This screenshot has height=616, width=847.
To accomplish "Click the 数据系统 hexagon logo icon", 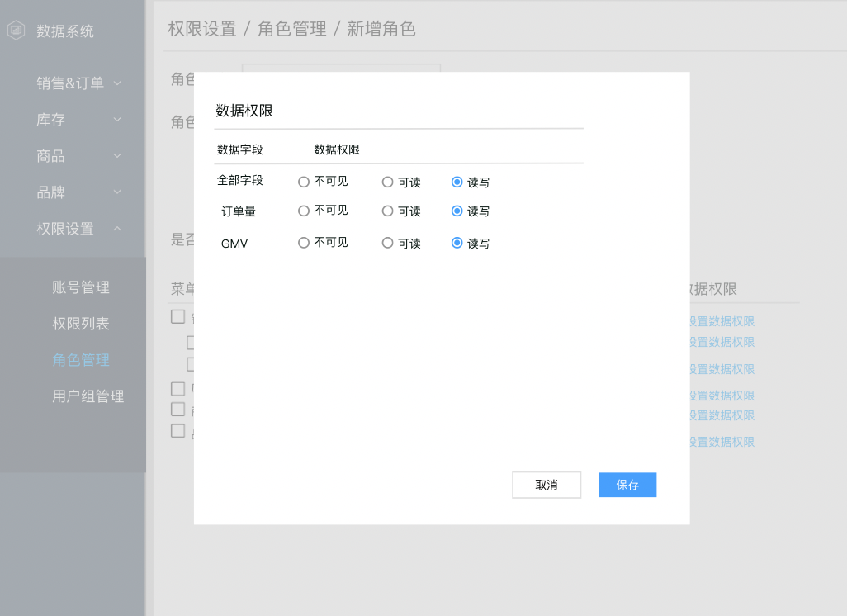I will pyautogui.click(x=16, y=30).
